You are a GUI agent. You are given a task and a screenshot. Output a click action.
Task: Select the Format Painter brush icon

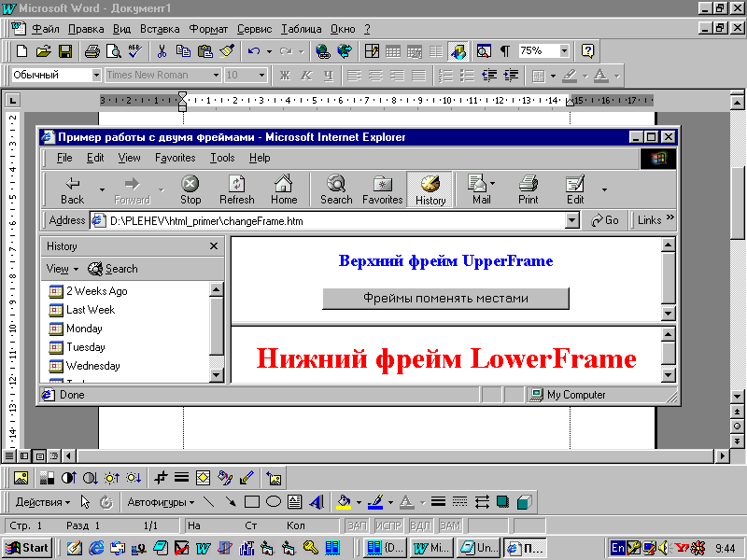point(227,51)
